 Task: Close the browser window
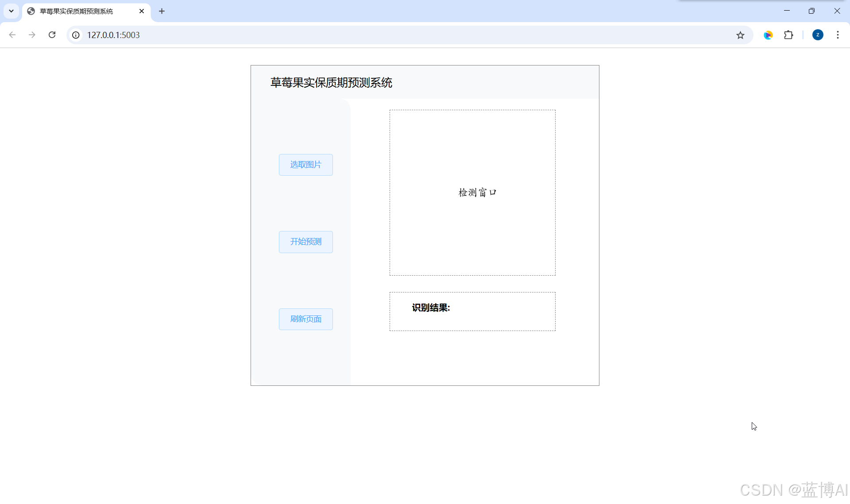pos(837,11)
